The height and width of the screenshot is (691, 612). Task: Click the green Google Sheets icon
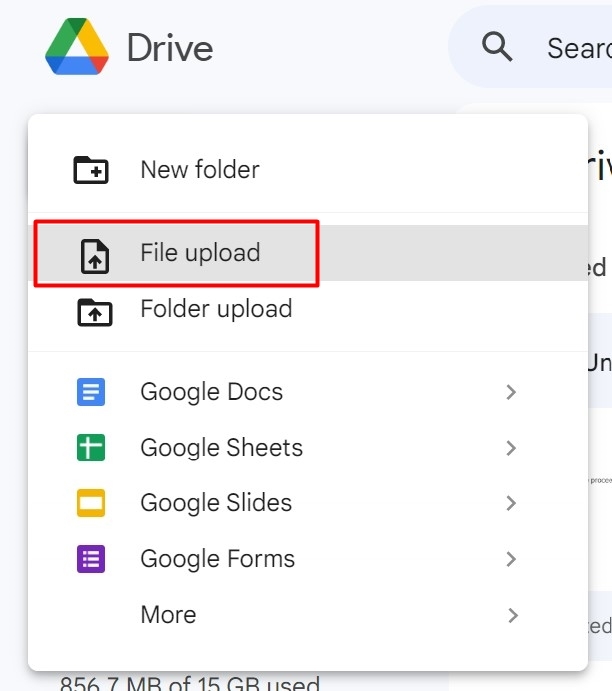[91, 447]
